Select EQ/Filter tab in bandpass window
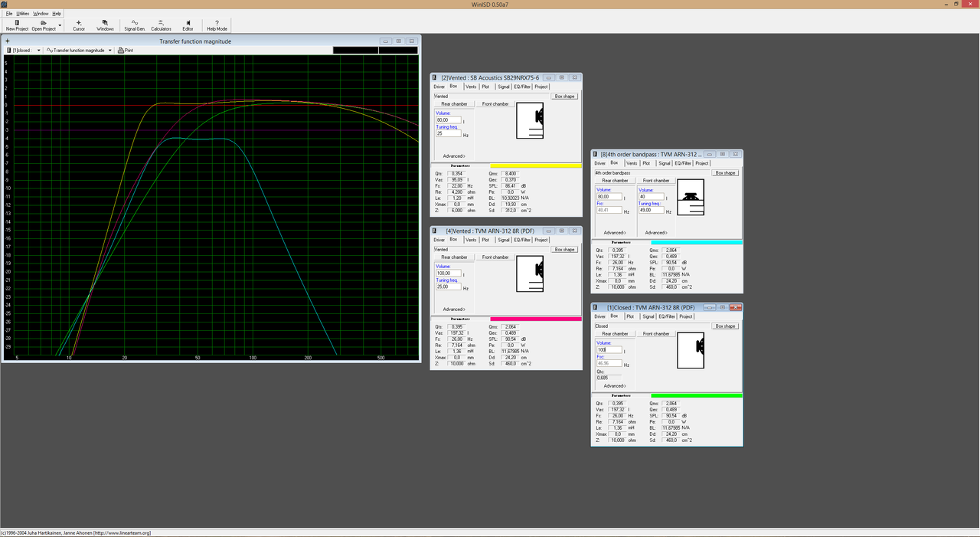The height and width of the screenshot is (537, 980). [x=683, y=163]
